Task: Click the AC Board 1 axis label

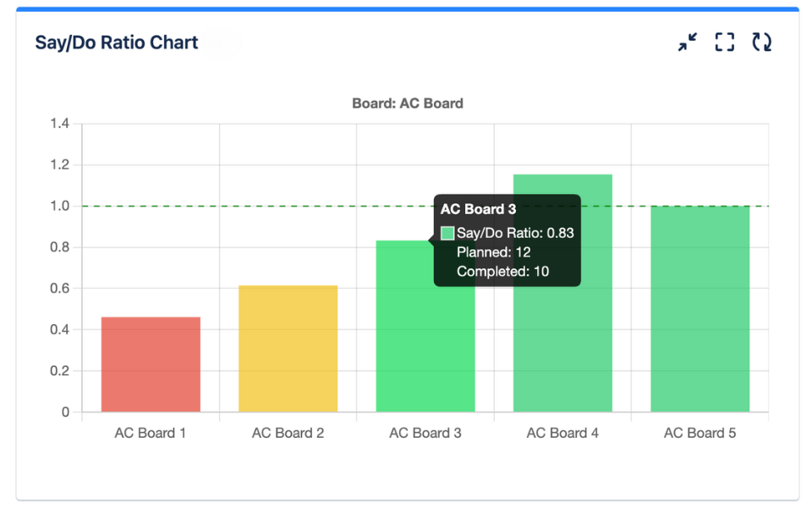Action: click(x=151, y=433)
